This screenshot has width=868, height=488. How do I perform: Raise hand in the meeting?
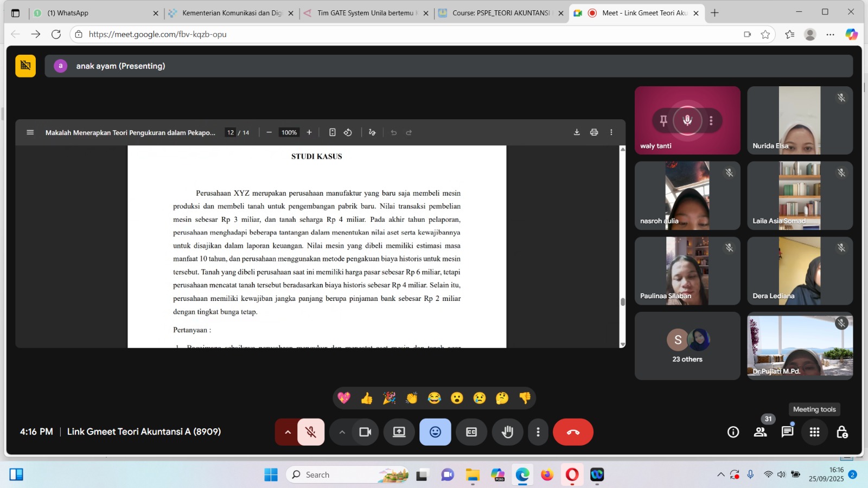click(x=507, y=432)
